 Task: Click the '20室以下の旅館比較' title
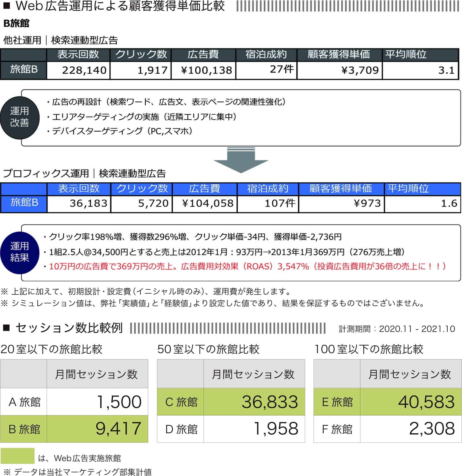click(x=51, y=349)
